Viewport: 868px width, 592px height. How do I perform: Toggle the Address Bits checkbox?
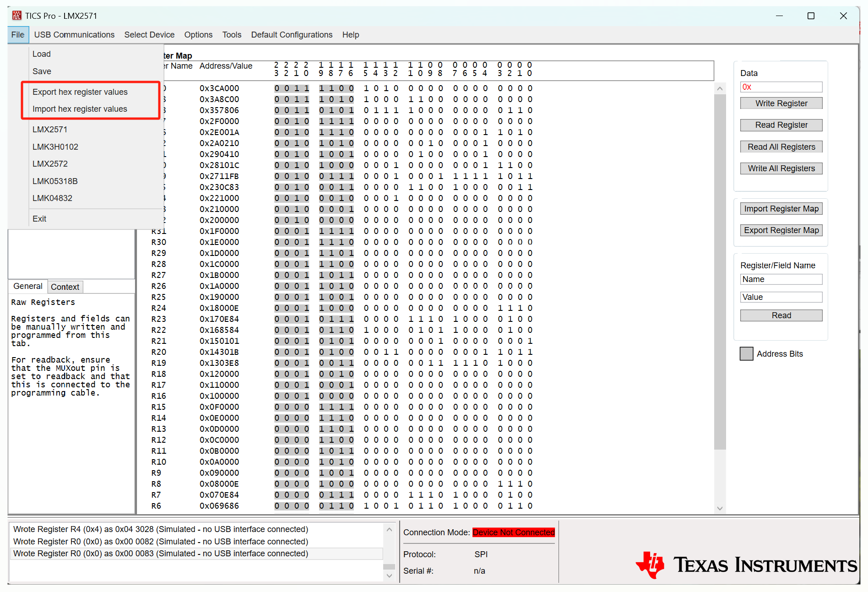tap(746, 354)
